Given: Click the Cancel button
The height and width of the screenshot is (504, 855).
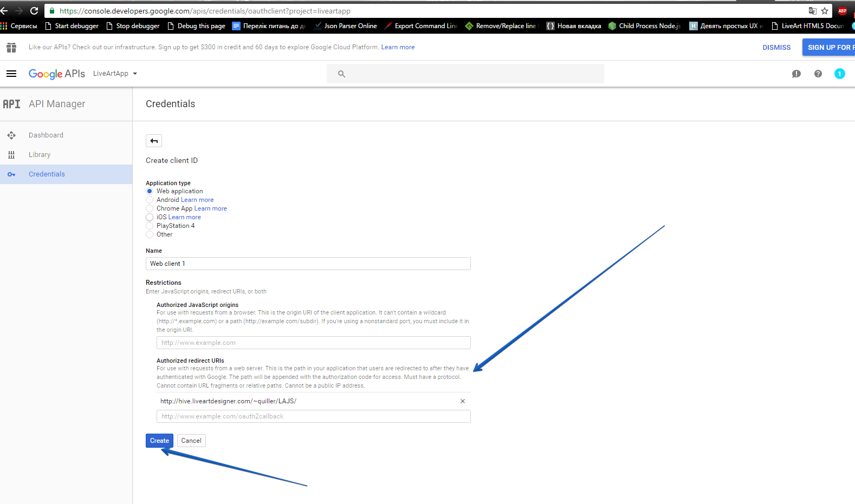Looking at the screenshot, I should click(x=191, y=441).
